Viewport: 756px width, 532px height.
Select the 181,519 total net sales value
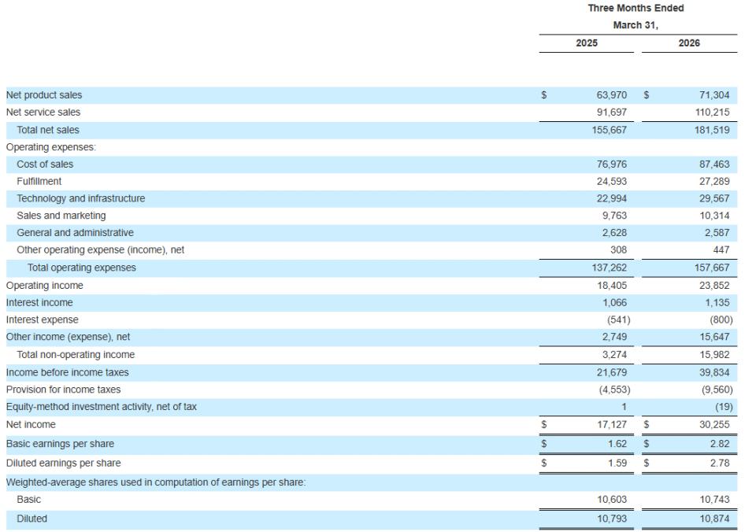712,130
